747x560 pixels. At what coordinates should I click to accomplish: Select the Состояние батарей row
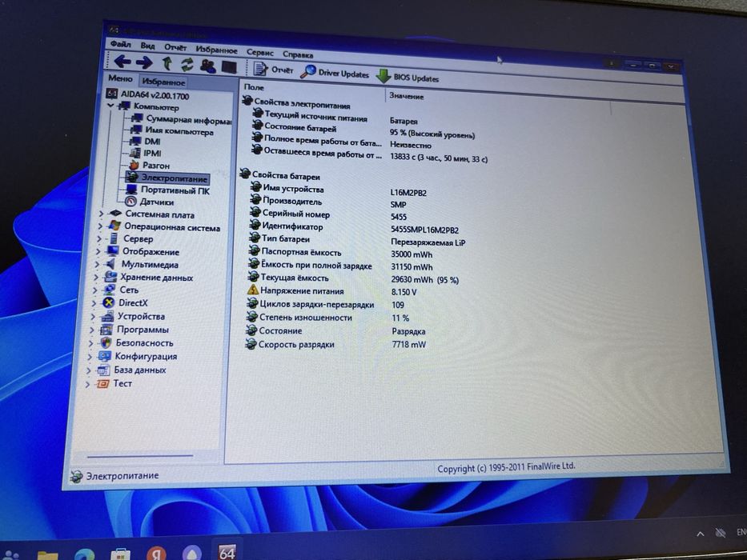tap(363, 130)
